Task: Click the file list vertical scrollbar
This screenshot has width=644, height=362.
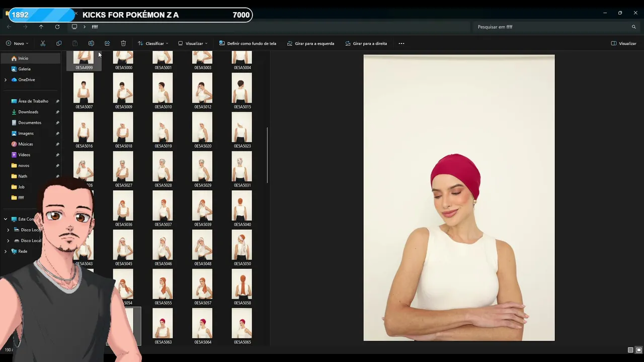Action: [267, 155]
